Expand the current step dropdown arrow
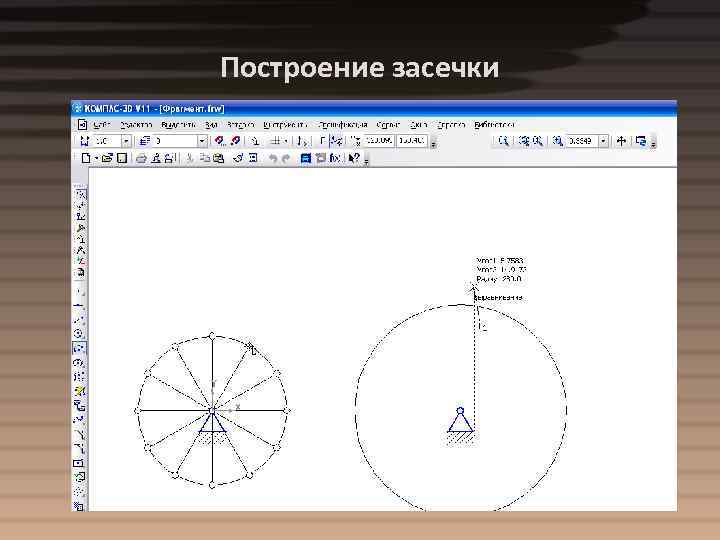 click(x=126, y=141)
